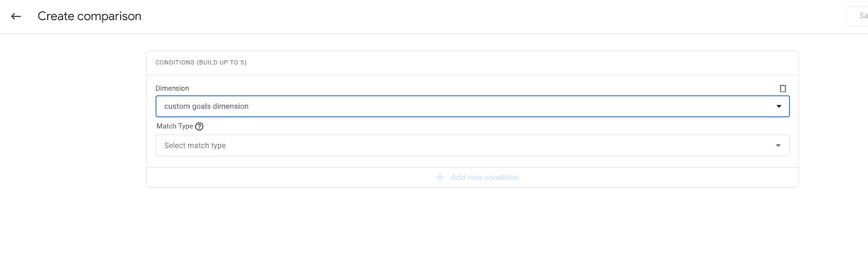The width and height of the screenshot is (868, 271).
Task: Expand the Dimension dropdown arrow
Action: point(779,106)
